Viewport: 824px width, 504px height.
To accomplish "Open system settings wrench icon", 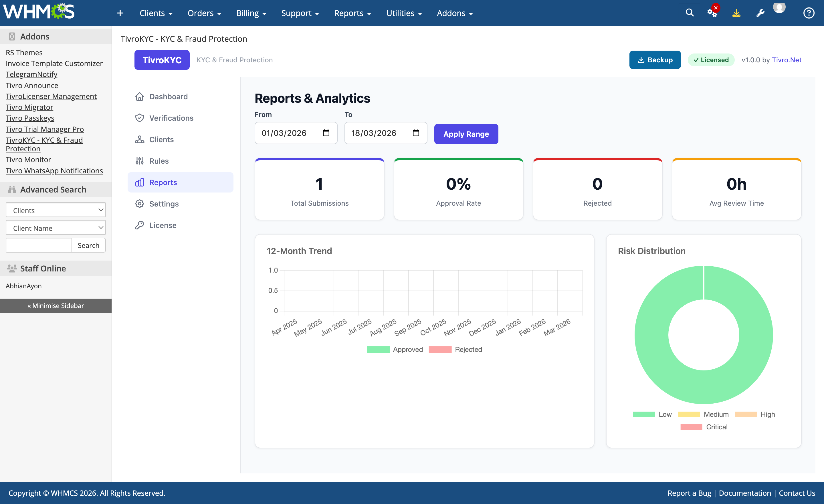I will click(760, 13).
